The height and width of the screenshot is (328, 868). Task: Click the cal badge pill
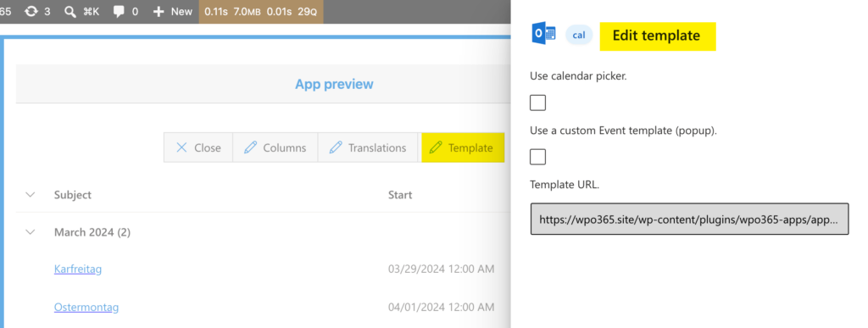click(x=579, y=35)
